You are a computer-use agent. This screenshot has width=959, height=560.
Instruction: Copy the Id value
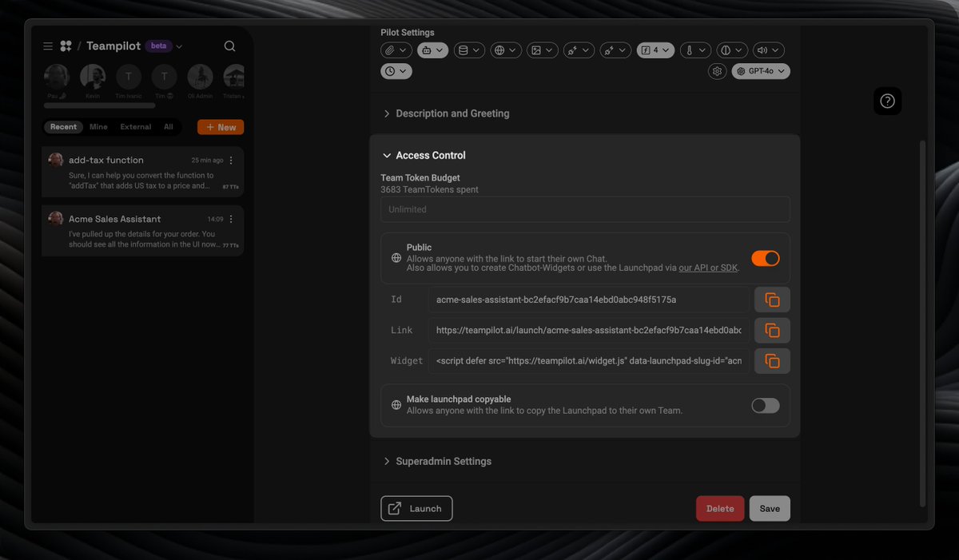pos(772,300)
